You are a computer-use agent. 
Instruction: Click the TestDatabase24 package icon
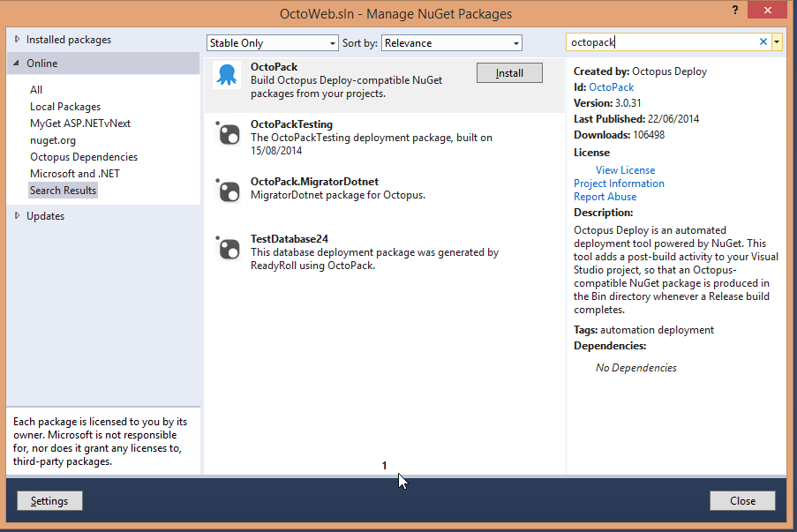(x=228, y=249)
